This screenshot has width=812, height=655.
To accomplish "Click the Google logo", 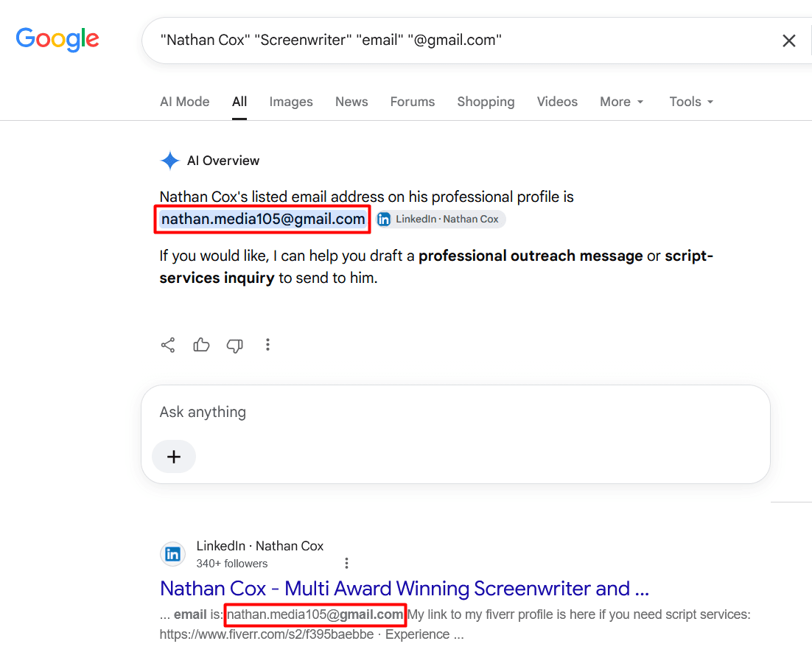I will tap(57, 39).
